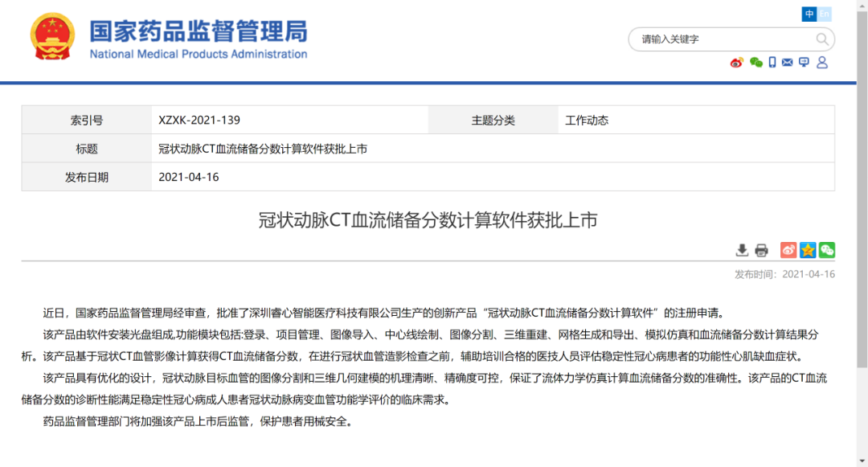Screen dimensions: 868x467
Task: Open the message board monitor icon
Action: click(804, 63)
